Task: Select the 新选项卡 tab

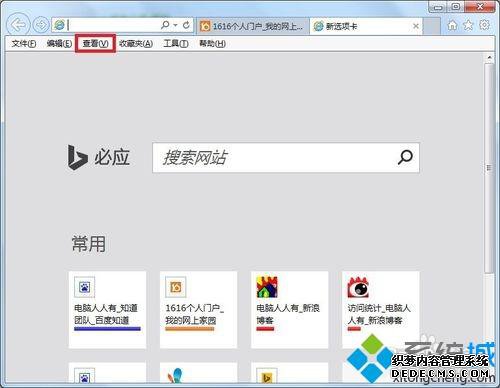Action: [x=366, y=26]
